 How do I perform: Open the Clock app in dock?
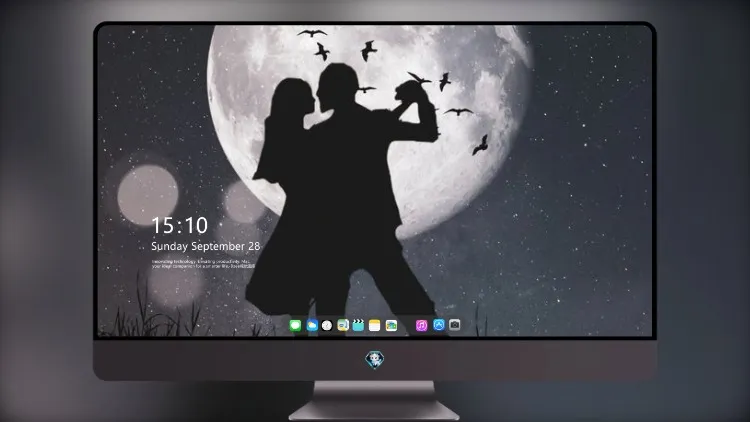pos(327,325)
